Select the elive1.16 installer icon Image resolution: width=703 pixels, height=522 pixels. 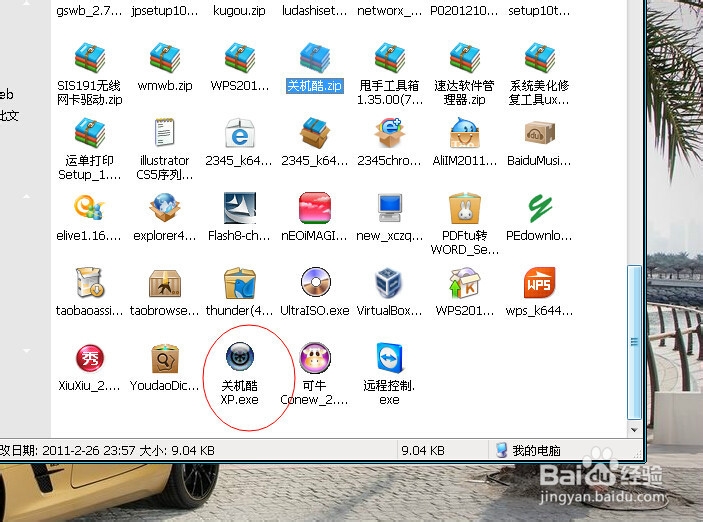pos(90,208)
